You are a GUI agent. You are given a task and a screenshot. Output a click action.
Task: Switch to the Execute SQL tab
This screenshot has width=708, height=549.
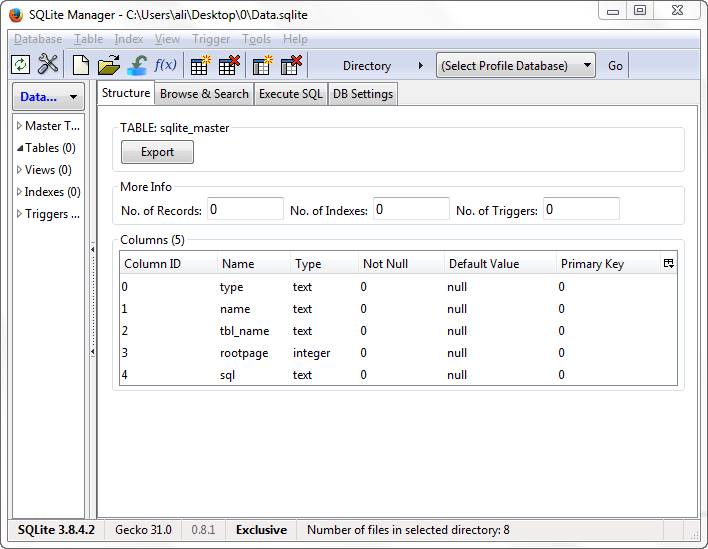tap(291, 94)
